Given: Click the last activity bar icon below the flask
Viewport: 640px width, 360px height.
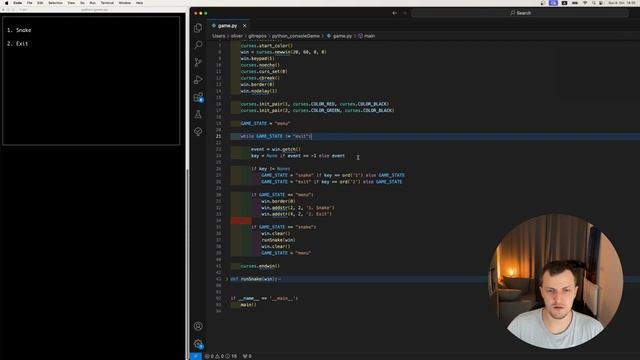Looking at the screenshot, I should [198, 131].
